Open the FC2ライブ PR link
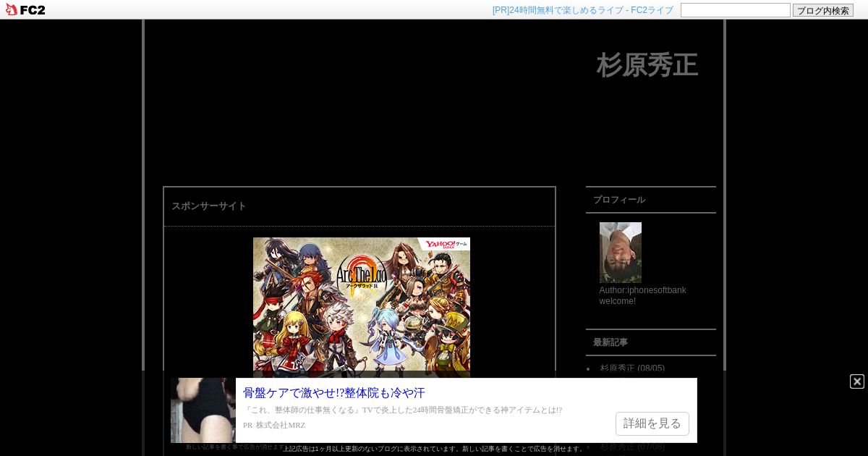The image size is (868, 456). point(582,10)
